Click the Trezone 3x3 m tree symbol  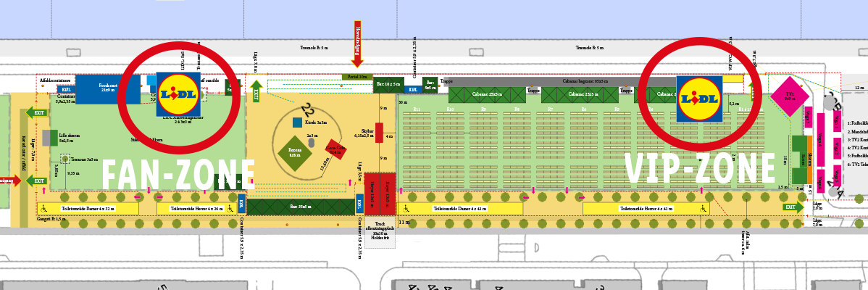coord(65,159)
